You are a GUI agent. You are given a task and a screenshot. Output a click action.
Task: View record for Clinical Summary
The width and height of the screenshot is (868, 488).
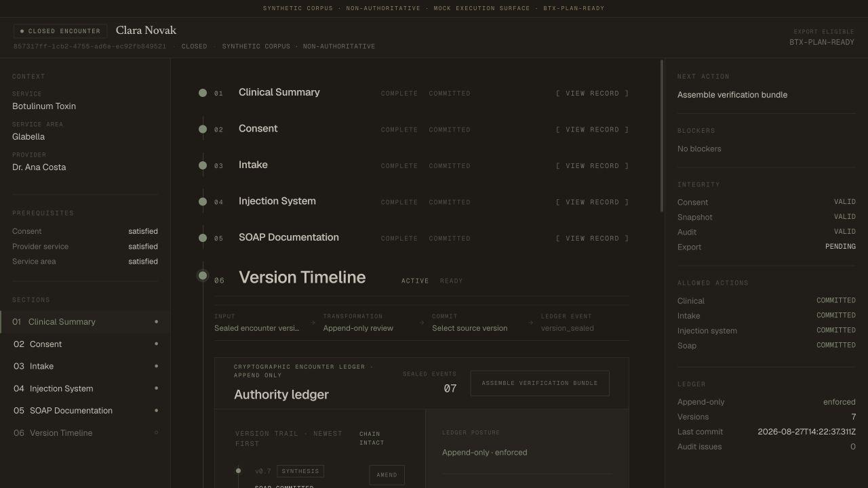click(x=592, y=94)
